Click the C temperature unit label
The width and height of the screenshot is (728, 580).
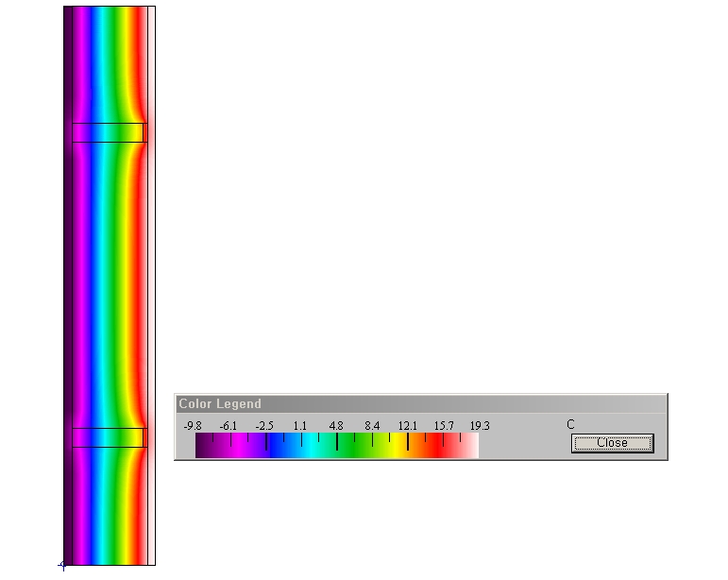tap(570, 425)
